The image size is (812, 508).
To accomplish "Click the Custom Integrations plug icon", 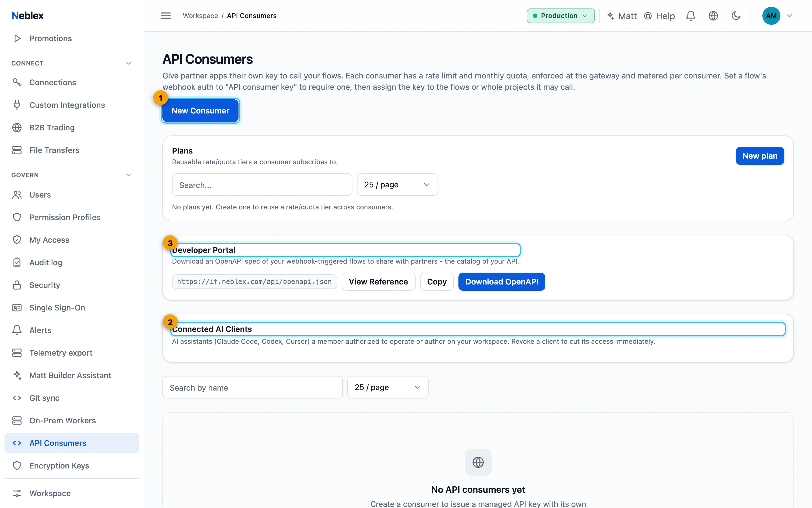I will coord(17,105).
